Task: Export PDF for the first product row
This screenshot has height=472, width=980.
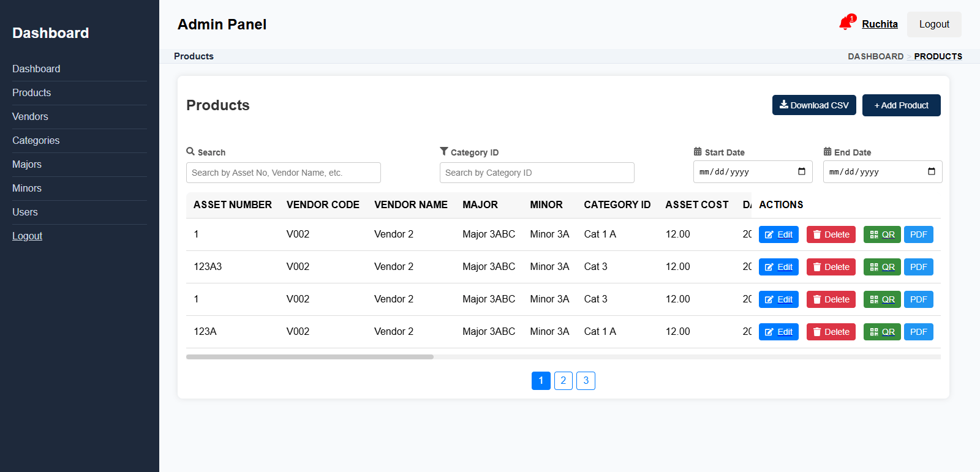Action: coord(918,234)
